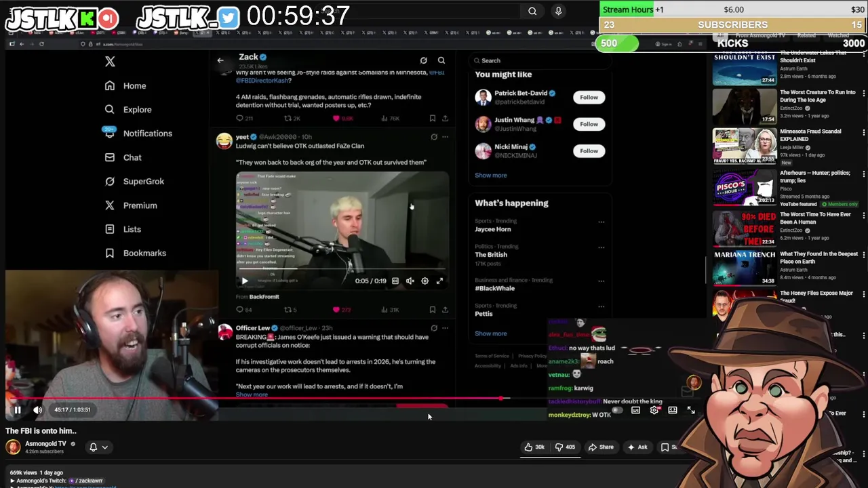Image resolution: width=868 pixels, height=488 pixels.
Task: Open the #BlackWhale trending topic
Action: tap(494, 289)
